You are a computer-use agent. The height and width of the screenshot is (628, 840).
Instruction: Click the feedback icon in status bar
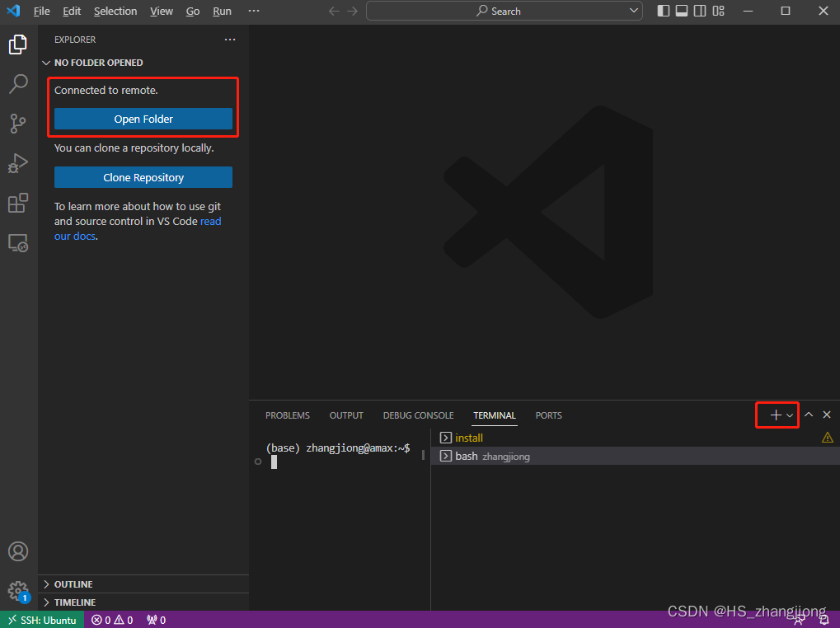800,621
